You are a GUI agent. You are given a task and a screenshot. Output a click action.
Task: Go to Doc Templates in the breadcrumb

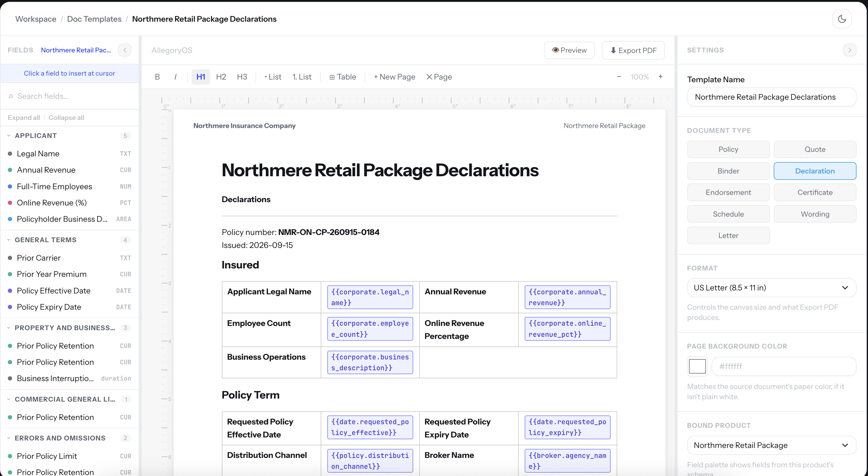[94, 19]
